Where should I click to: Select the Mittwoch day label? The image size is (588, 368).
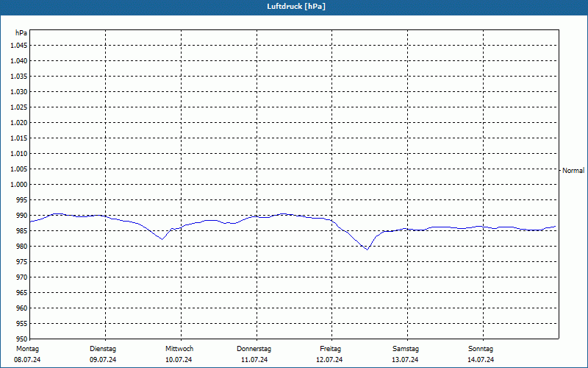tap(179, 349)
